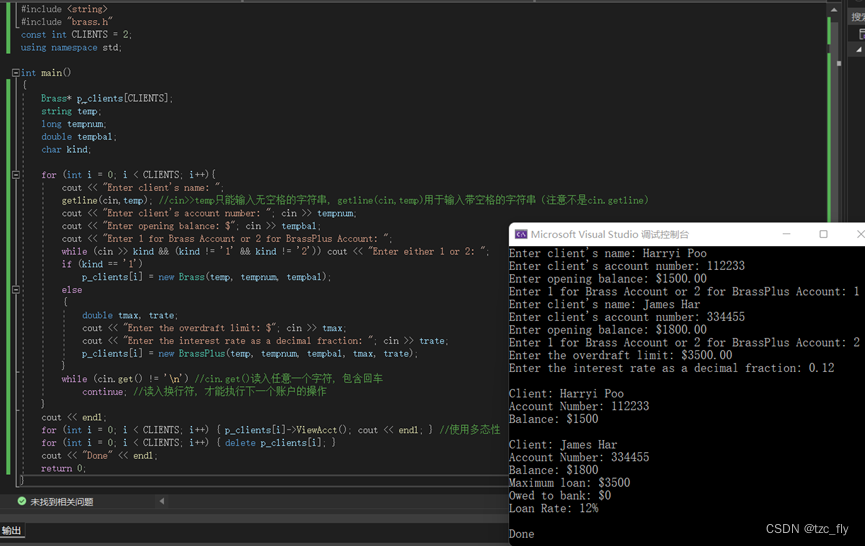
Task: Click the 'string temp;' line
Action: coord(71,111)
